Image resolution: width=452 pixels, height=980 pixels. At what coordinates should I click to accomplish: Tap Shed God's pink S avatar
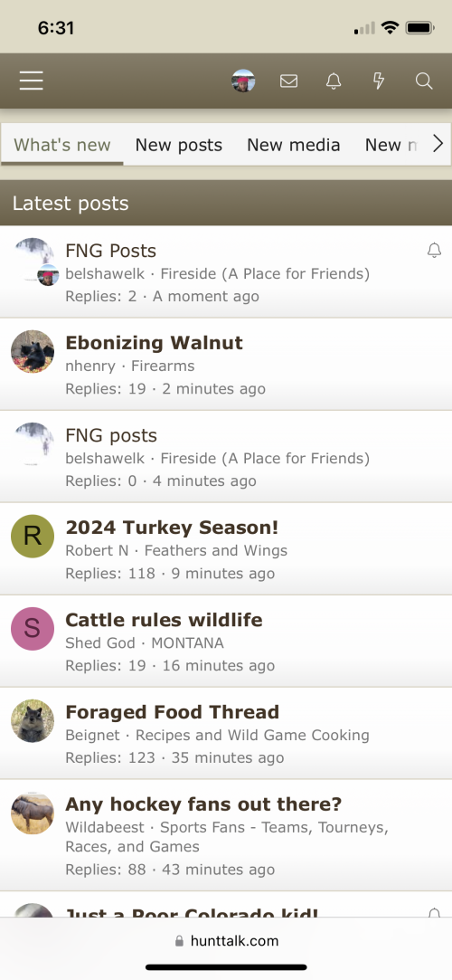click(33, 629)
